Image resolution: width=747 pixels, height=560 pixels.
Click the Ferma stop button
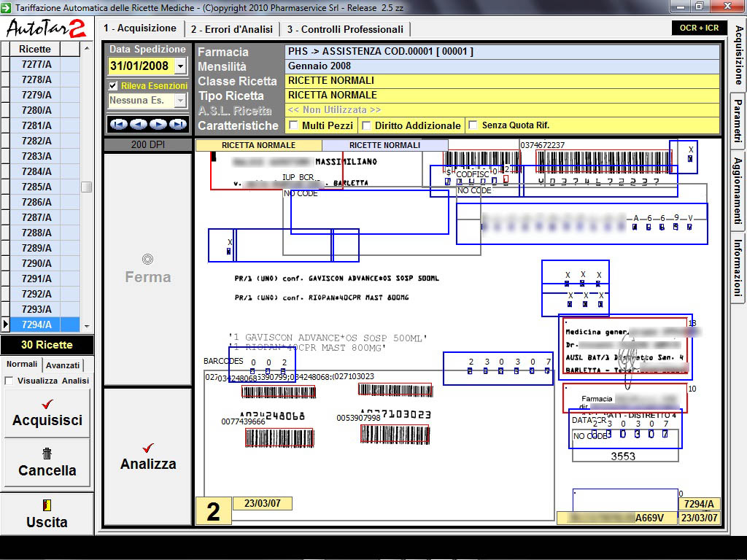pos(148,269)
